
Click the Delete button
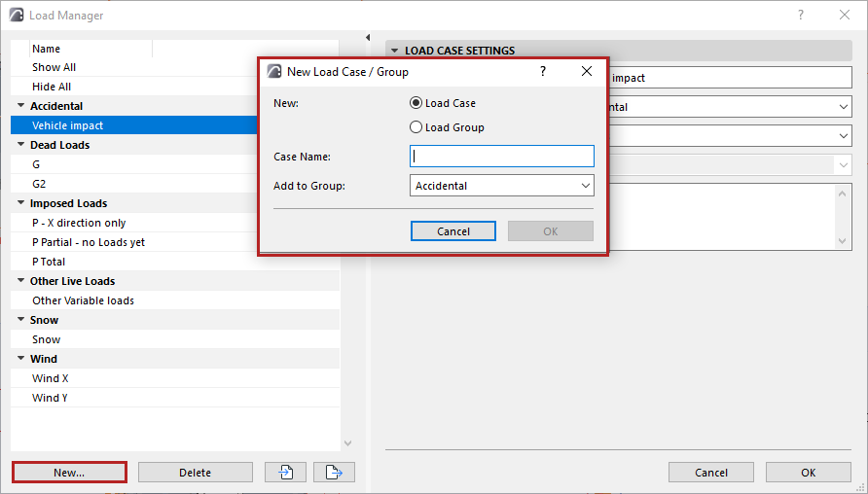(196, 473)
